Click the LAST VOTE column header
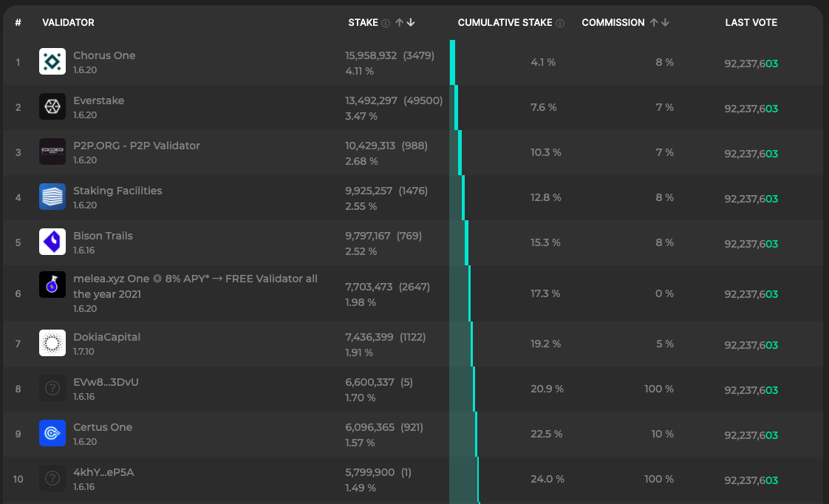This screenshot has height=504, width=829. point(751,23)
